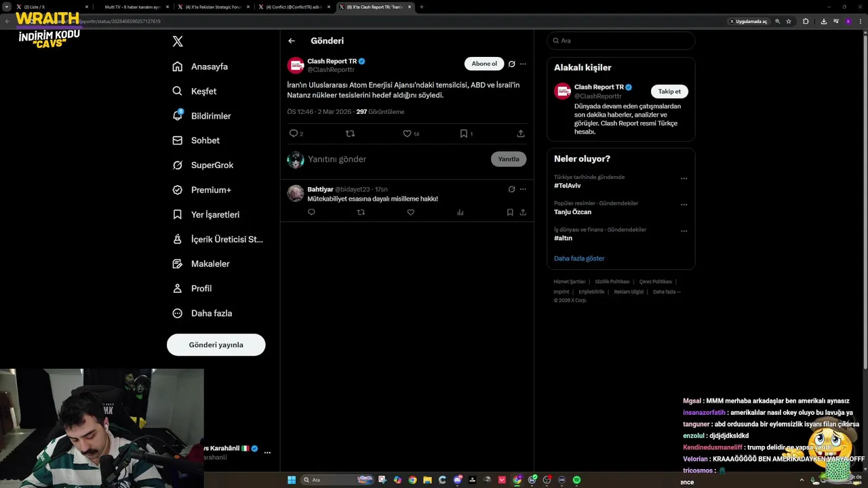Image resolution: width=868 pixels, height=488 pixels.
Task: Click the Yanıtını gönder reply field
Action: (x=397, y=159)
